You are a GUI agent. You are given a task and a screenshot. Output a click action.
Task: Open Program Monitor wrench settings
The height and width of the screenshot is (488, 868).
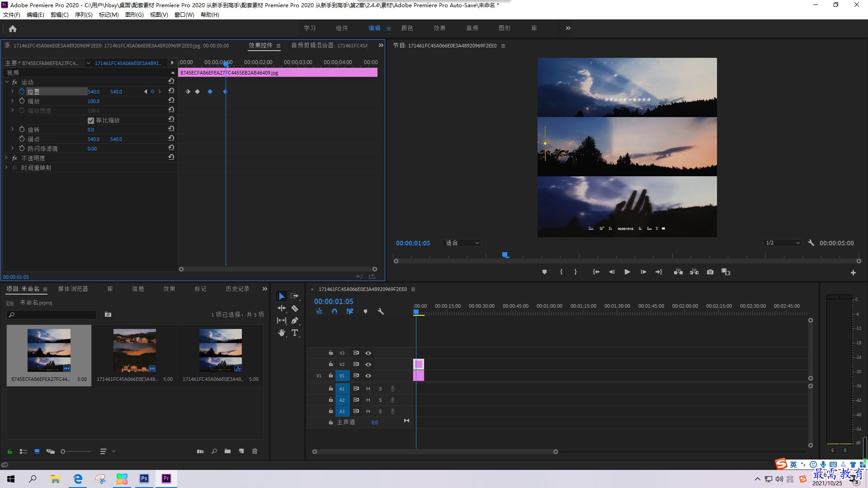811,243
